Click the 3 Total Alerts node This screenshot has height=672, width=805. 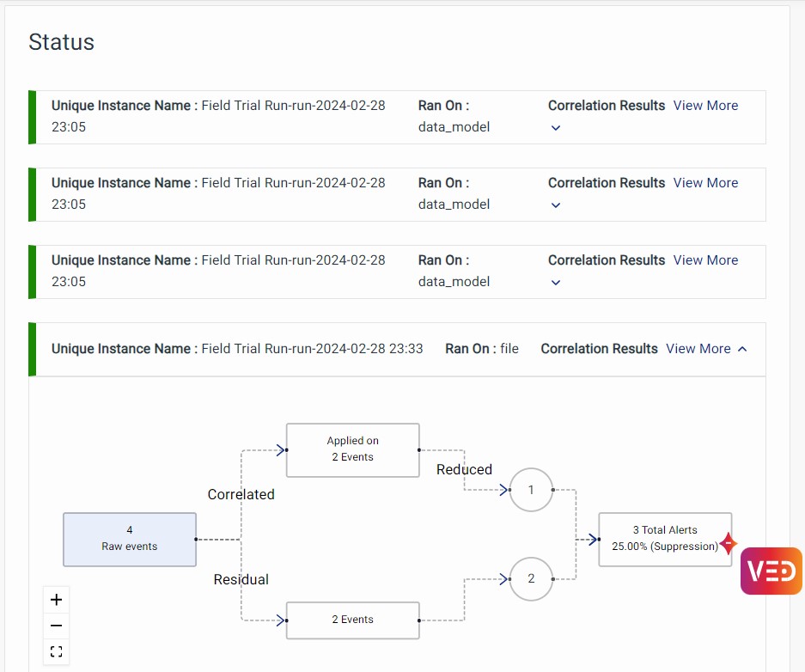tap(664, 539)
